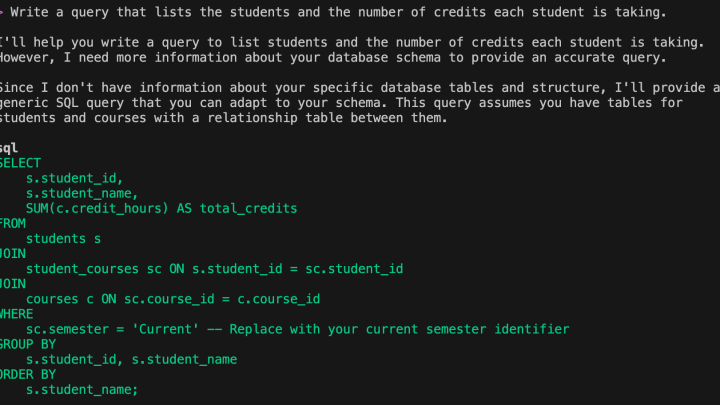Click the GROUP BY keyword
720x405 pixels.
(x=28, y=344)
